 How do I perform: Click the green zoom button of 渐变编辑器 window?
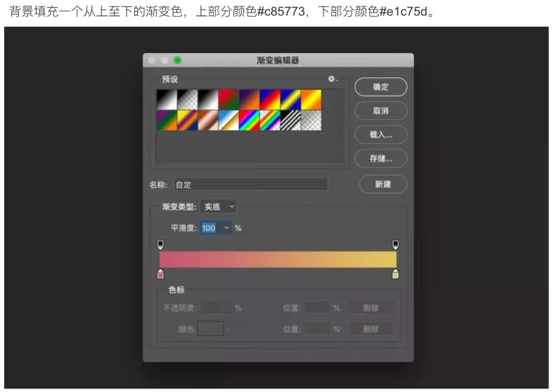pyautogui.click(x=178, y=60)
